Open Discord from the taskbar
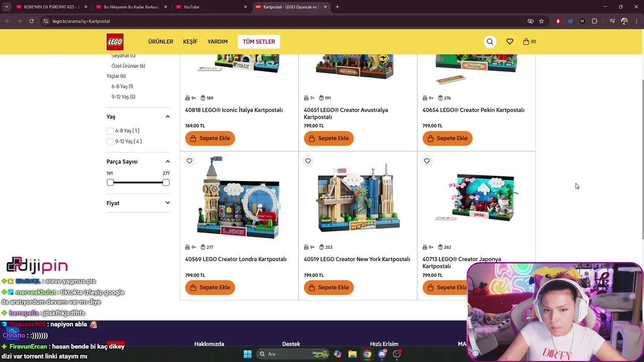Viewport: 644px width, 362px height. pyautogui.click(x=382, y=354)
